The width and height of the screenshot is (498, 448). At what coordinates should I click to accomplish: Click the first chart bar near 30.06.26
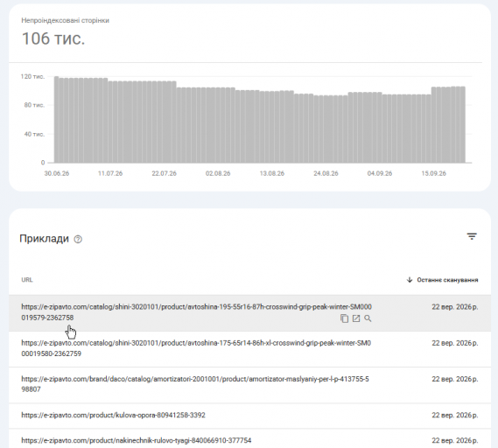tap(57, 120)
